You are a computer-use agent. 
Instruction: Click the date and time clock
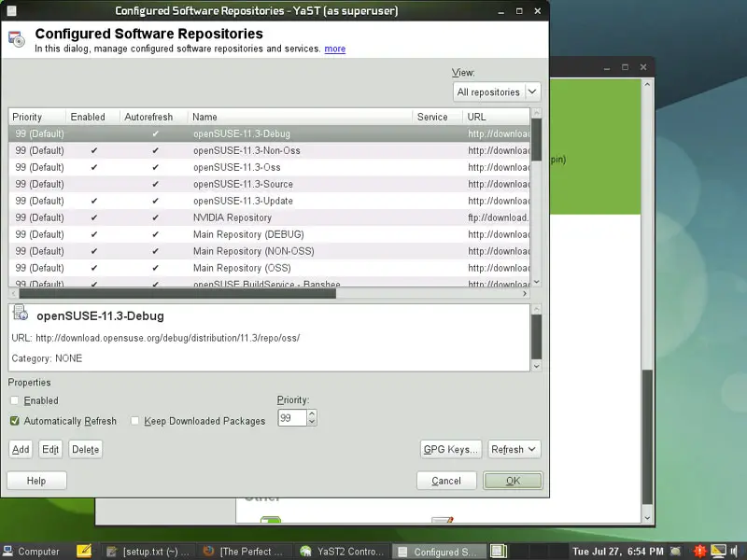point(617,552)
